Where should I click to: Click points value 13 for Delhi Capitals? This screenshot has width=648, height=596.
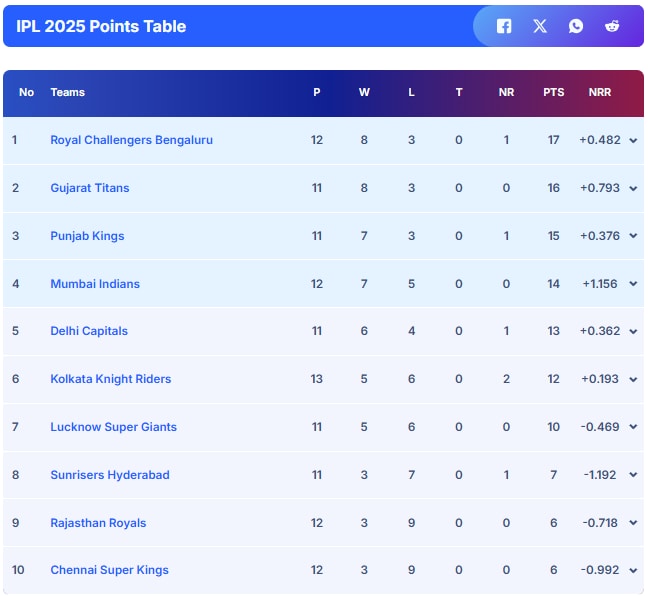(x=553, y=331)
